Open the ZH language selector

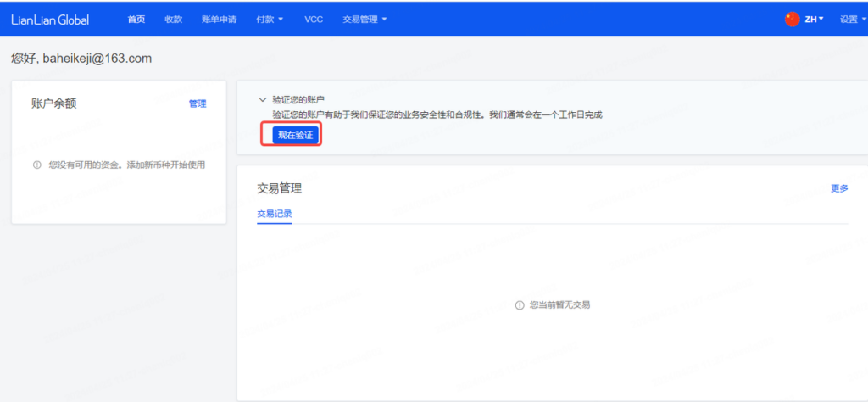click(814, 19)
